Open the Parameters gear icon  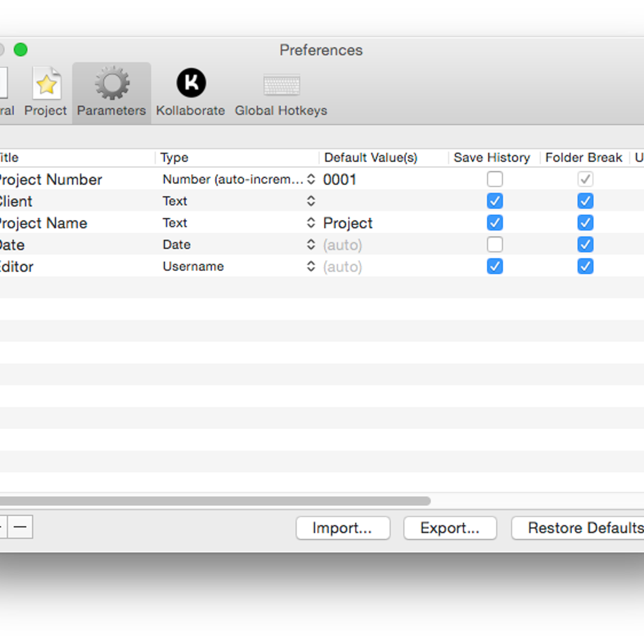pyautogui.click(x=111, y=91)
